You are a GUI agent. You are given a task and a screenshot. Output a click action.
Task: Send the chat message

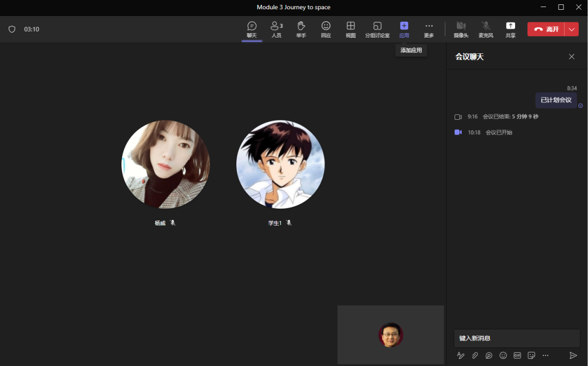[573, 355]
